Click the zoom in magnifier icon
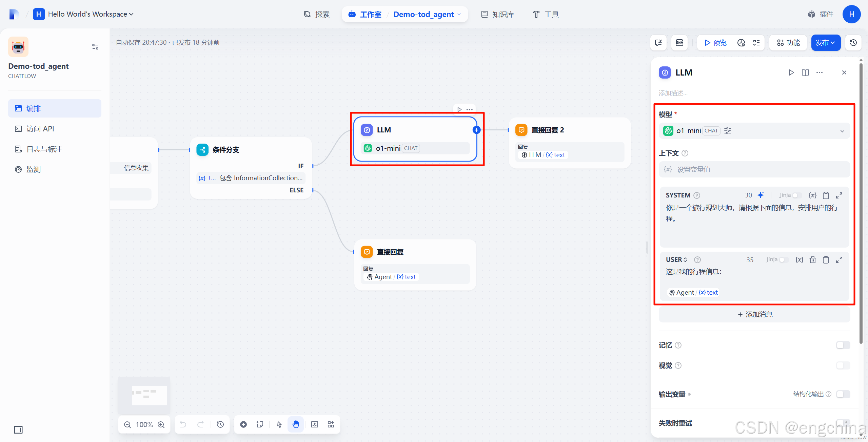868x442 pixels. click(x=161, y=424)
